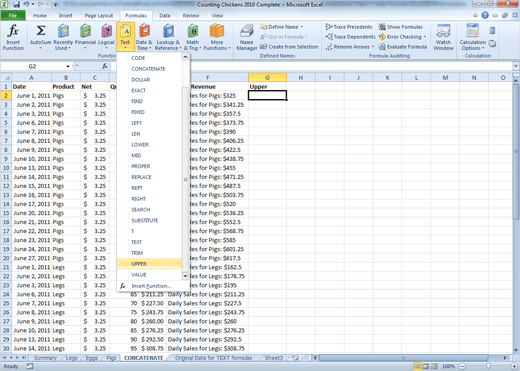The height and width of the screenshot is (371, 520).
Task: Click the zoom in plus button
Action: (x=514, y=366)
